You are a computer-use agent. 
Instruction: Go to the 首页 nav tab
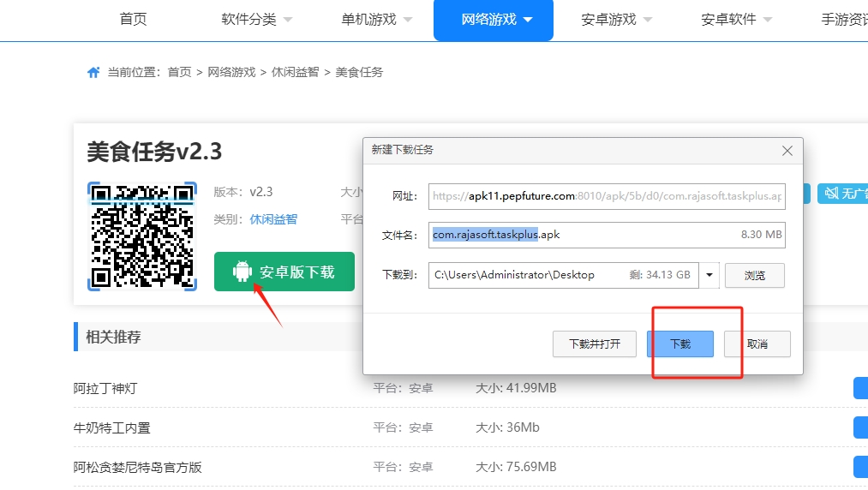click(133, 20)
